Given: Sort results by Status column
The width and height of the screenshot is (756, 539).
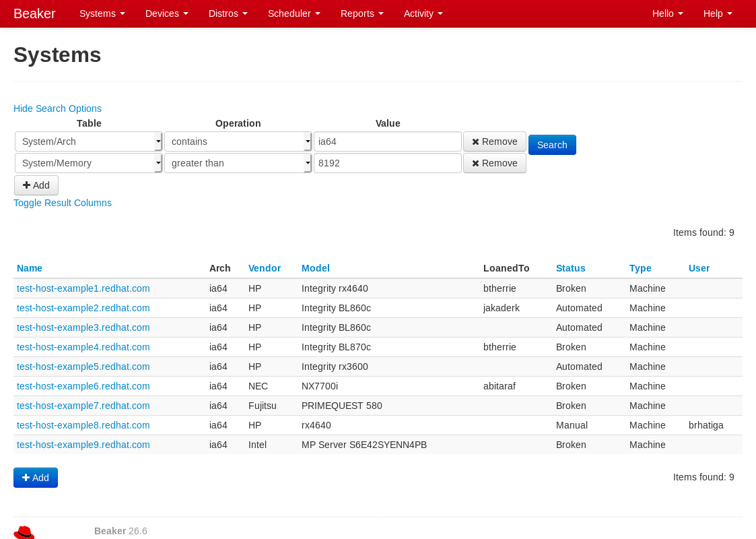Looking at the screenshot, I should tap(570, 268).
